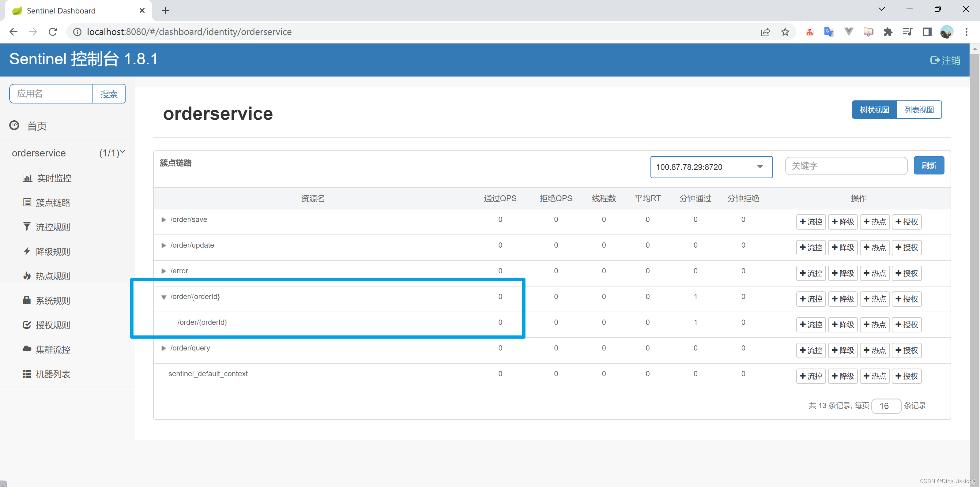This screenshot has width=980, height=487.
Task: Open 降级规则 with the lightning icon
Action: [47, 252]
